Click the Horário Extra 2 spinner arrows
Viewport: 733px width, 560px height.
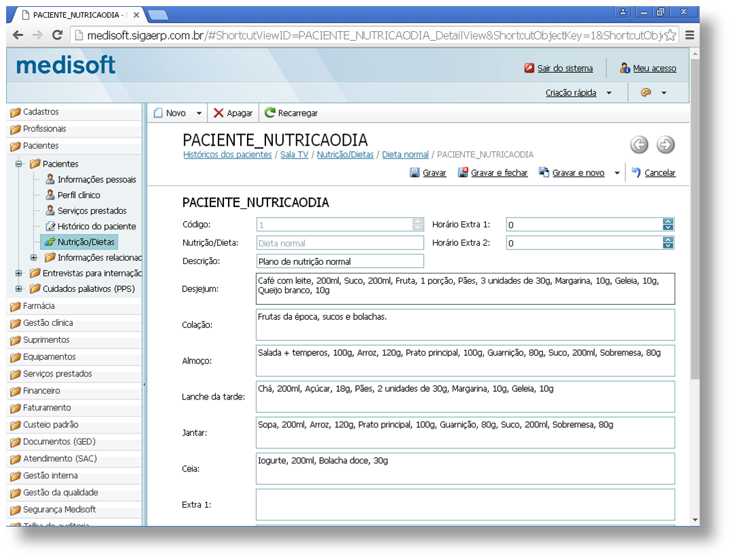click(x=668, y=243)
